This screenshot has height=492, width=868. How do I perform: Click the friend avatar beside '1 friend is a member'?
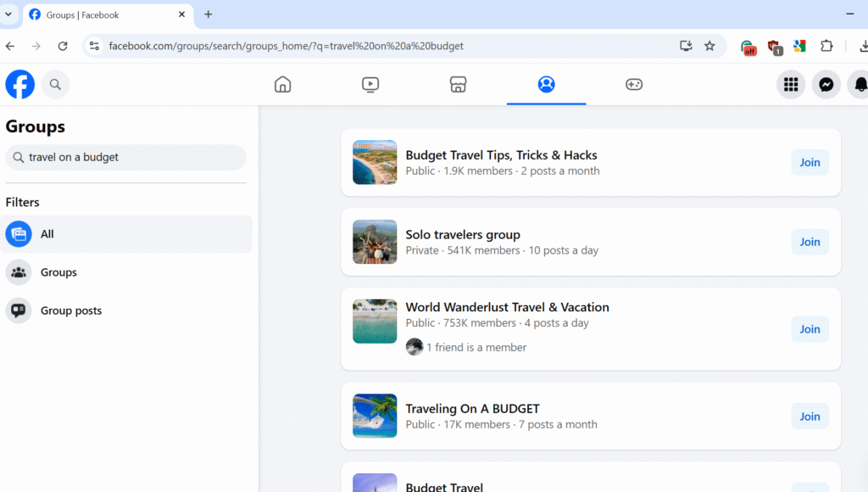pyautogui.click(x=414, y=347)
